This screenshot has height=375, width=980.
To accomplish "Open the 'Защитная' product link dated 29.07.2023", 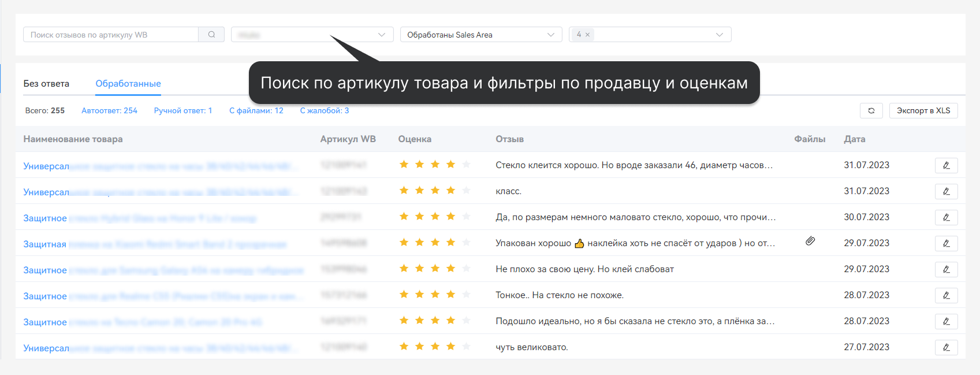I will [155, 244].
